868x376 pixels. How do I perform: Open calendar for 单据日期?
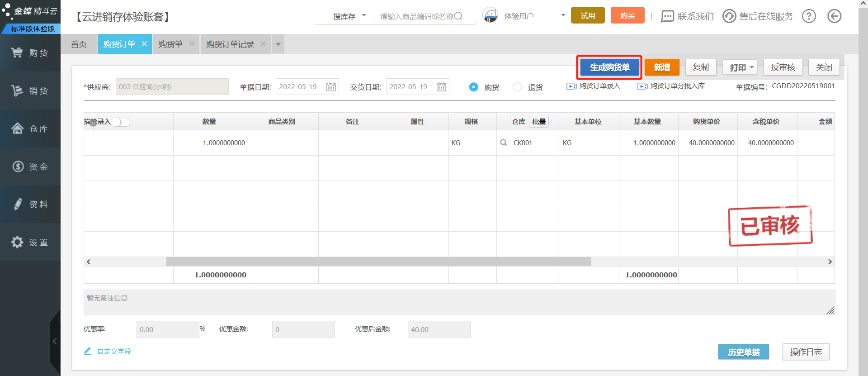point(331,87)
